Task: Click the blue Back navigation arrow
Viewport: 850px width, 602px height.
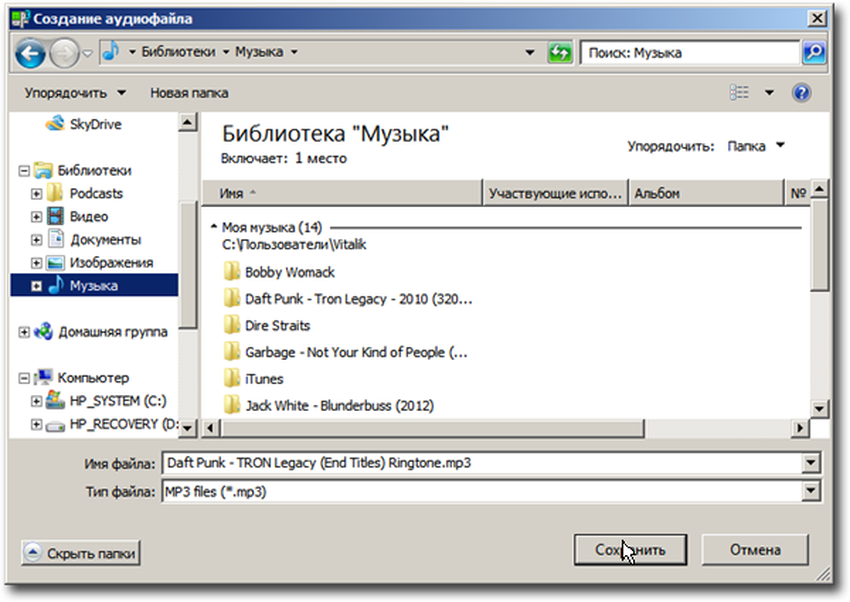Action: [x=31, y=52]
